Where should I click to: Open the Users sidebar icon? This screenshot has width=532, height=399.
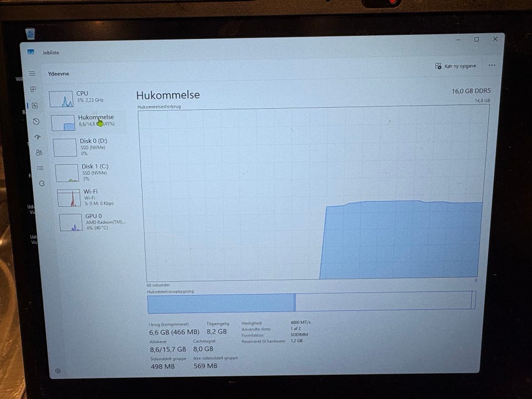coord(39,153)
